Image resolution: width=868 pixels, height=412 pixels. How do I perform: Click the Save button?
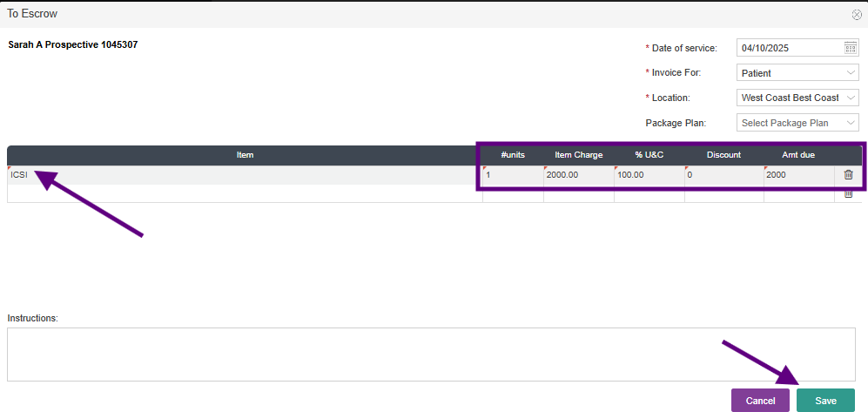825,401
